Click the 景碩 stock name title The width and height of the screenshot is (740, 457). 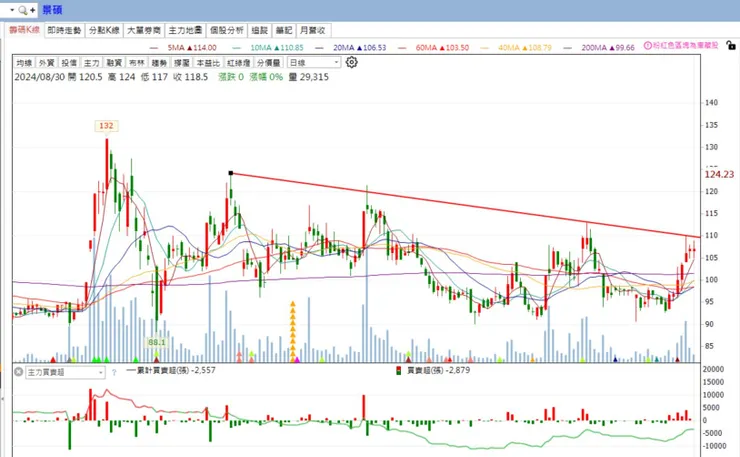pos(52,10)
